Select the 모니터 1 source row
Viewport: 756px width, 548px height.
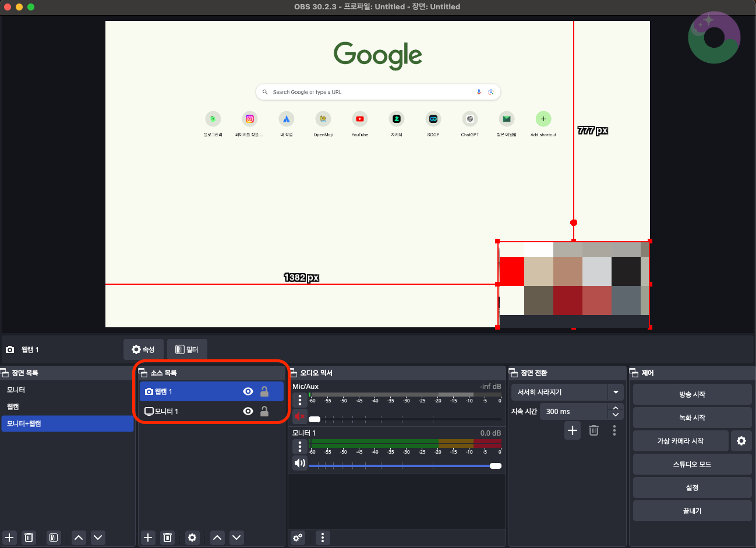click(x=211, y=411)
